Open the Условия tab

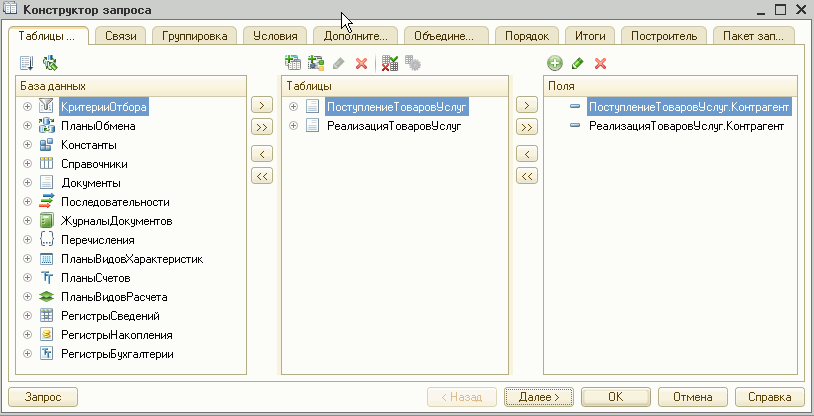pyautogui.click(x=275, y=36)
